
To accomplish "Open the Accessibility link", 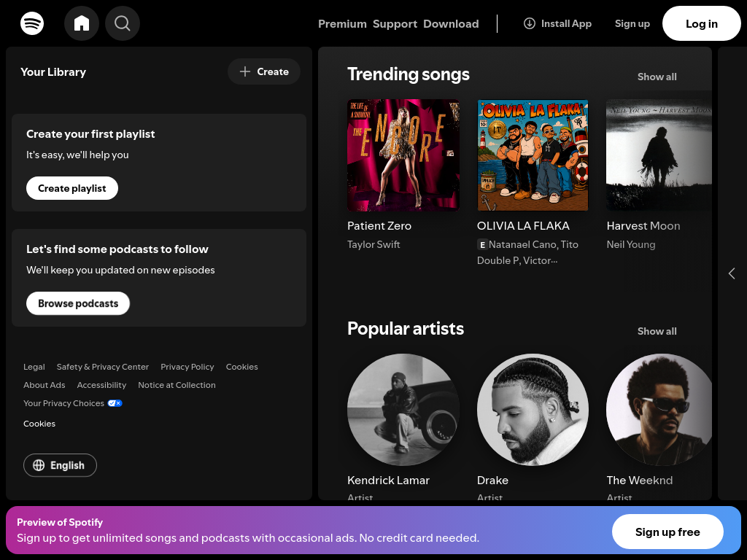I will (101, 385).
